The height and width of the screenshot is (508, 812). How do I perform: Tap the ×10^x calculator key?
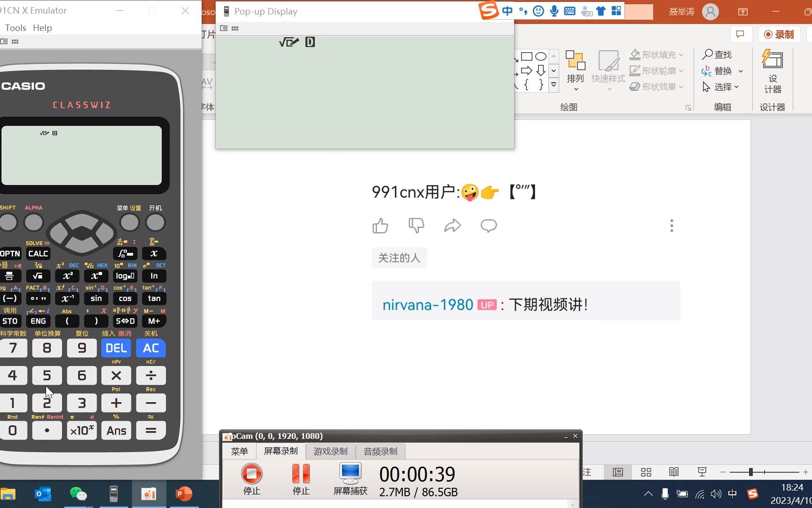[x=82, y=430]
